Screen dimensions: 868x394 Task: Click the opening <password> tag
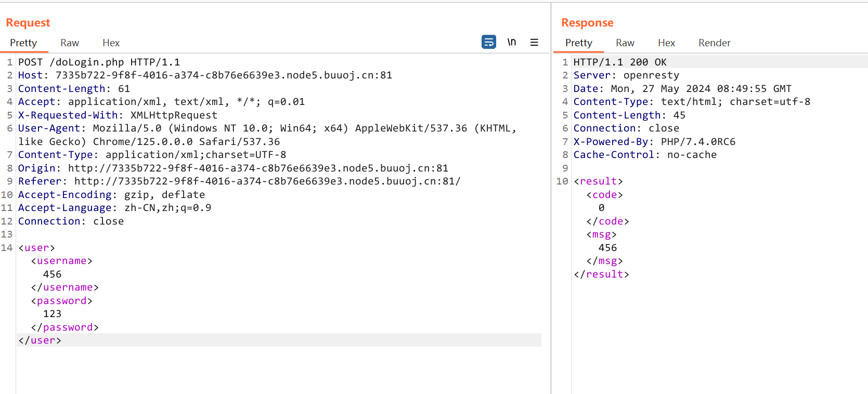point(61,300)
